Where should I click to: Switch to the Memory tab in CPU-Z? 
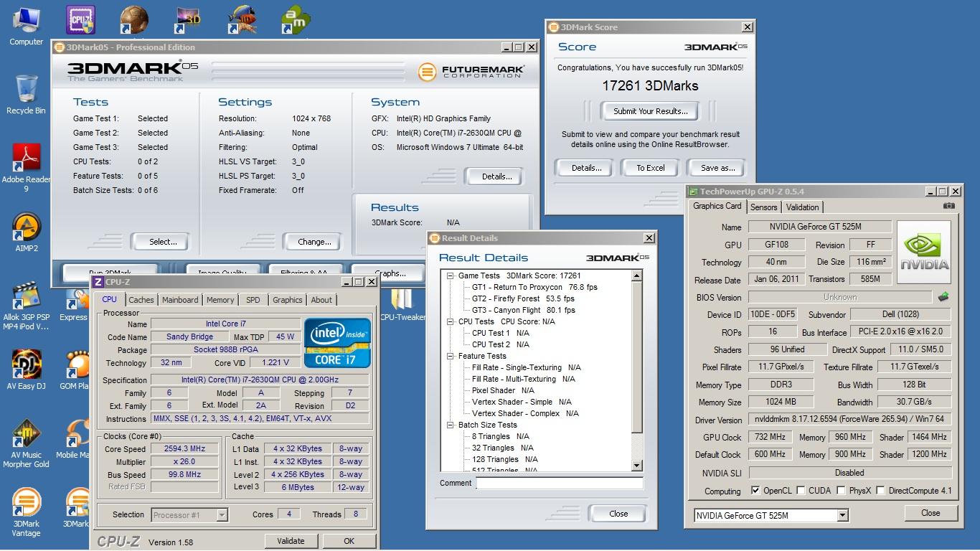tap(220, 300)
